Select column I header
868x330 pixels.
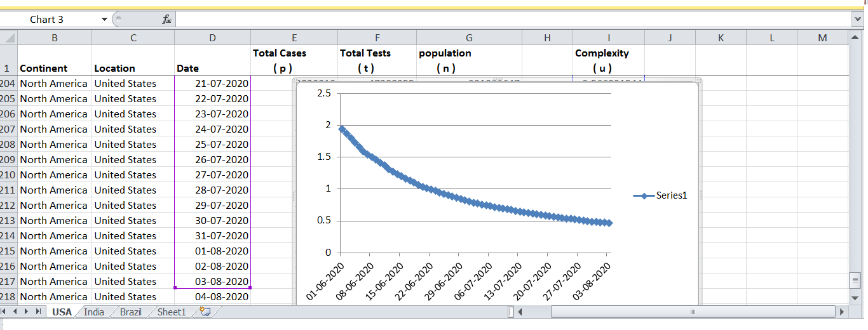pos(608,38)
